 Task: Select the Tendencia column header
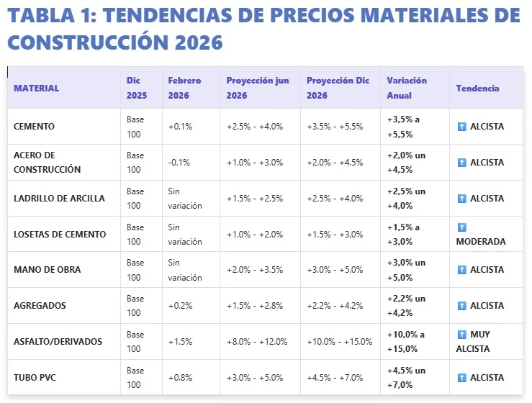click(x=477, y=89)
